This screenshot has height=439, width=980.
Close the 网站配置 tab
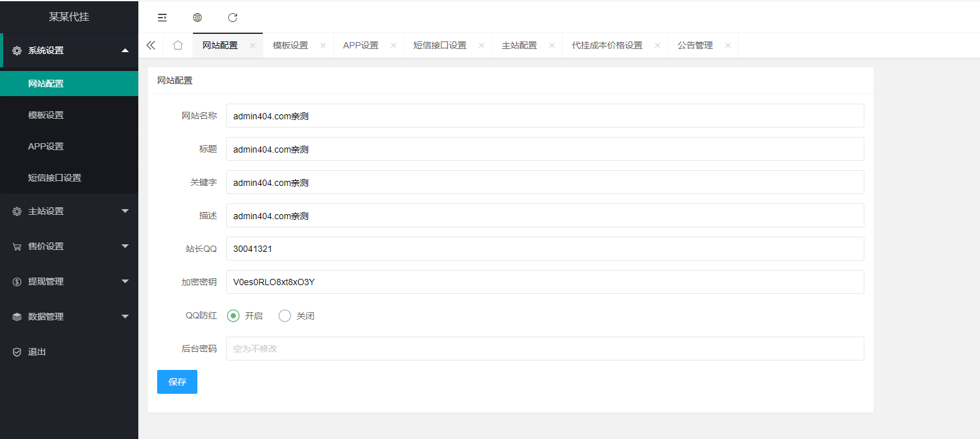253,45
